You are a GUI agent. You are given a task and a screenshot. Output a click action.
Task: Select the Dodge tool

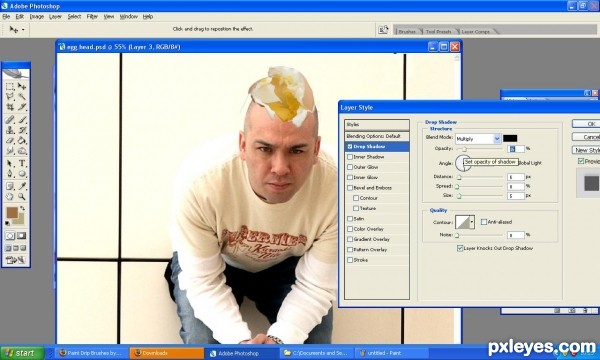[22, 151]
